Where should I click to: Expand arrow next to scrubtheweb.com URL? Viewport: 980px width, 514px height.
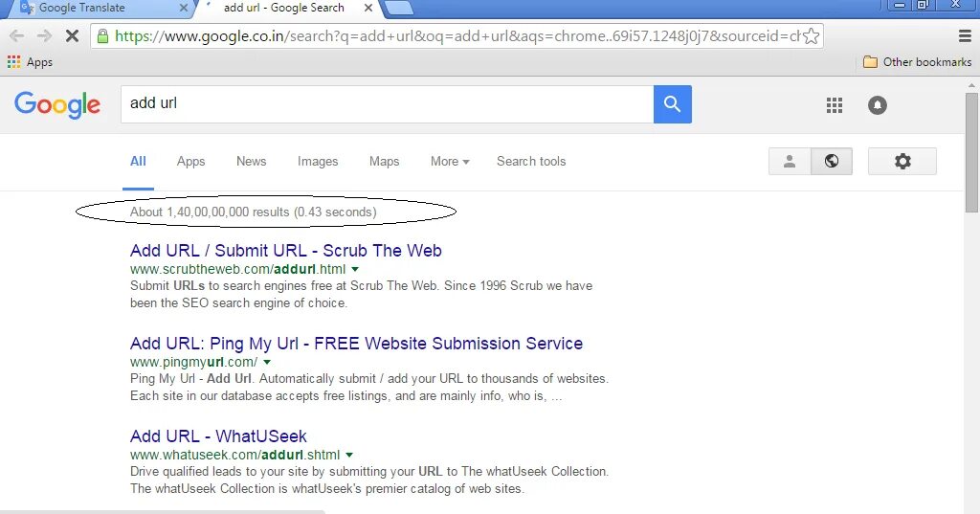point(355,270)
